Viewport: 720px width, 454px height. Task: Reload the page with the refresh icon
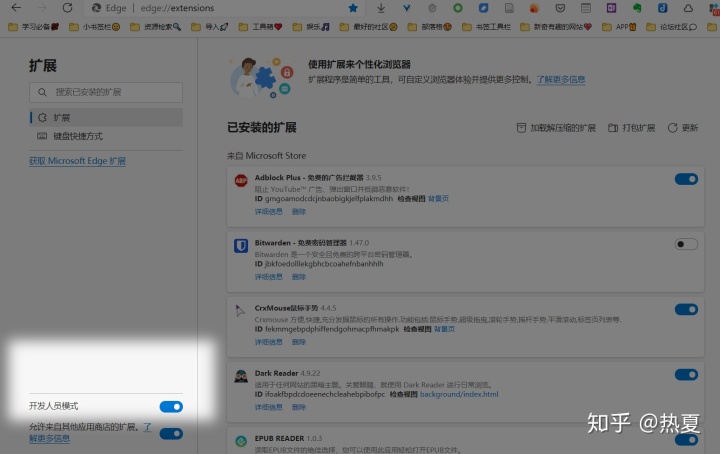tap(68, 8)
